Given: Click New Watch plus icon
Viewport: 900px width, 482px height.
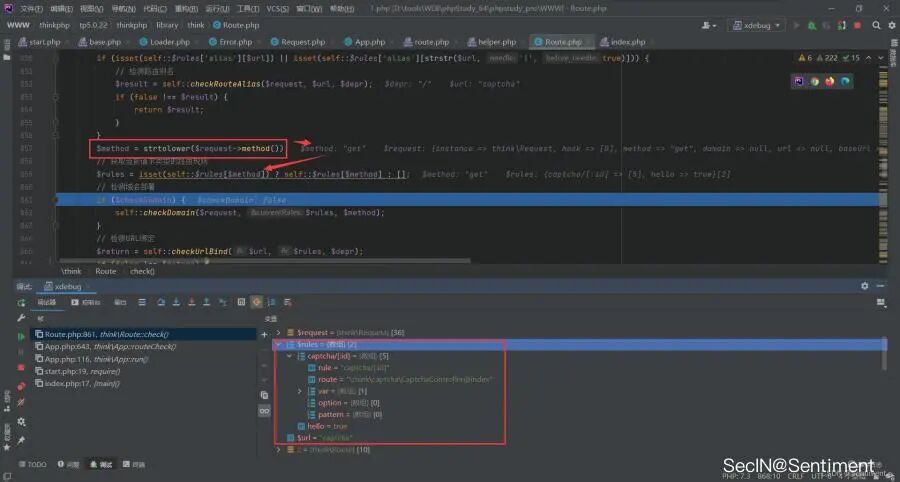Looking at the screenshot, I should (x=264, y=335).
